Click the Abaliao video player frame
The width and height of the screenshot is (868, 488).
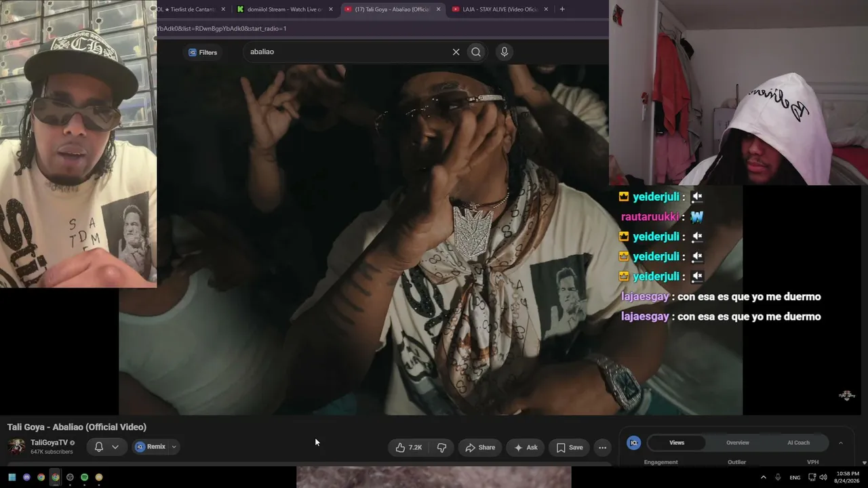pyautogui.click(x=431, y=239)
